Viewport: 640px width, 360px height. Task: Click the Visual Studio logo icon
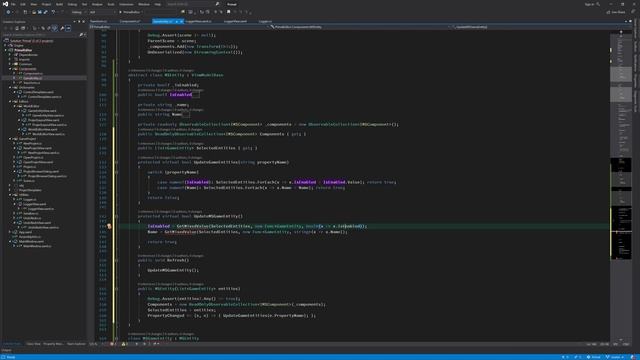tap(5, 4)
